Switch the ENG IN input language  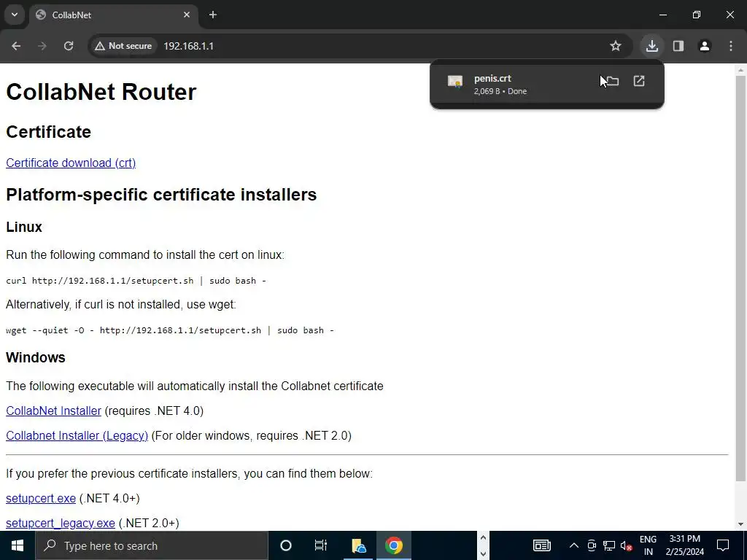[x=649, y=545]
